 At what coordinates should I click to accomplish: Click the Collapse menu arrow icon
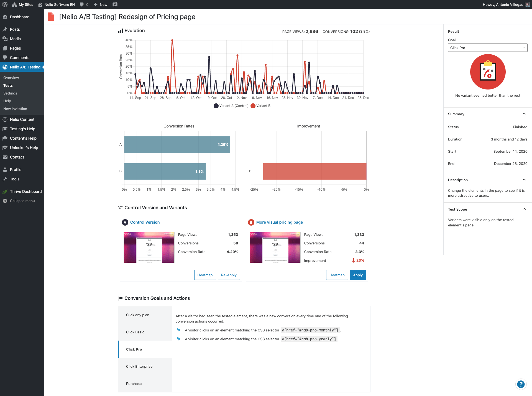(x=5, y=201)
